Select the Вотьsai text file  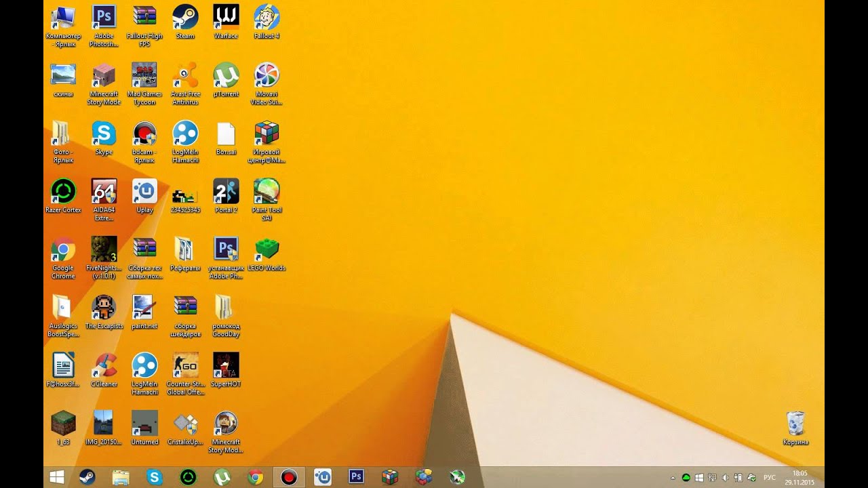point(226,138)
